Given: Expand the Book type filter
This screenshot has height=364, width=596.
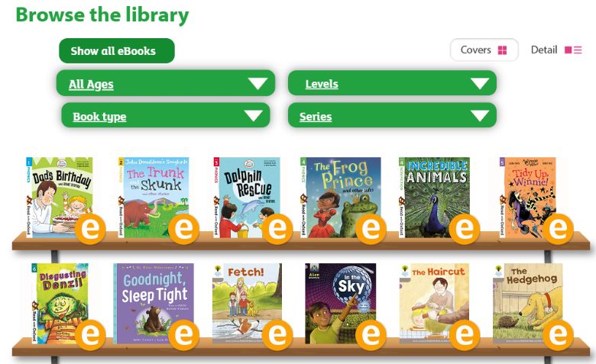Looking at the screenshot, I should 165,115.
